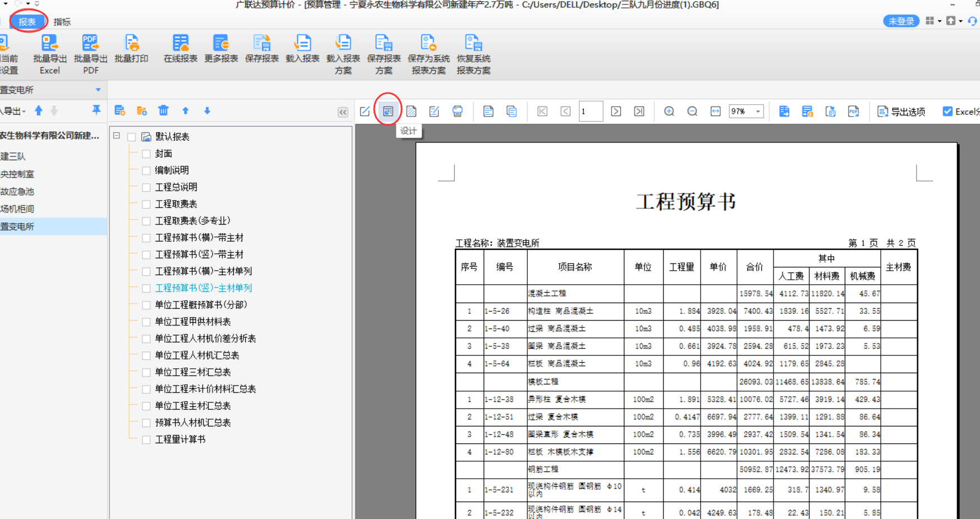980x519 pixels.
Task: Check 工程量计算书 checkbox
Action: [146, 439]
